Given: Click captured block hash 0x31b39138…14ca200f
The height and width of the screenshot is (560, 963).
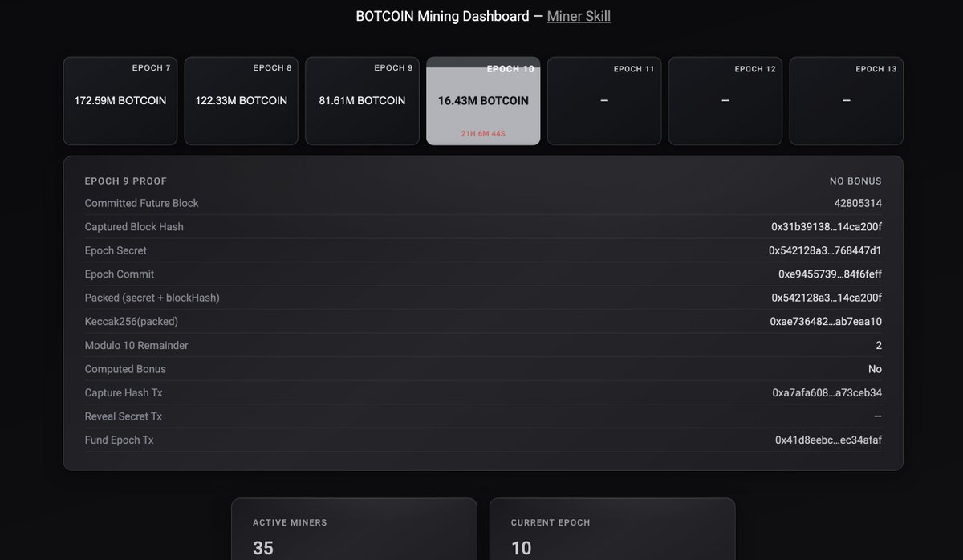Looking at the screenshot, I should 827,227.
